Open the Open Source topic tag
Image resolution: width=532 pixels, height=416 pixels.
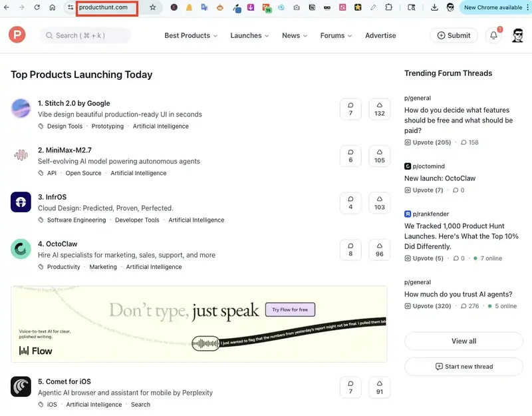pos(84,173)
